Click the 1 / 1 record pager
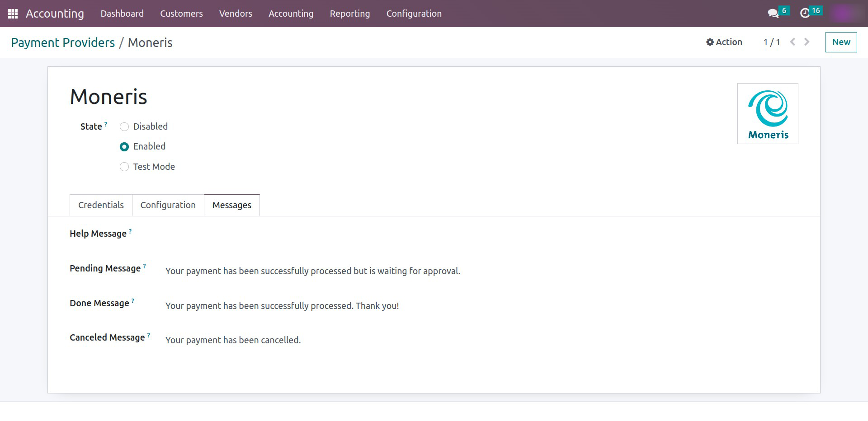This screenshot has width=868, height=421. point(772,42)
